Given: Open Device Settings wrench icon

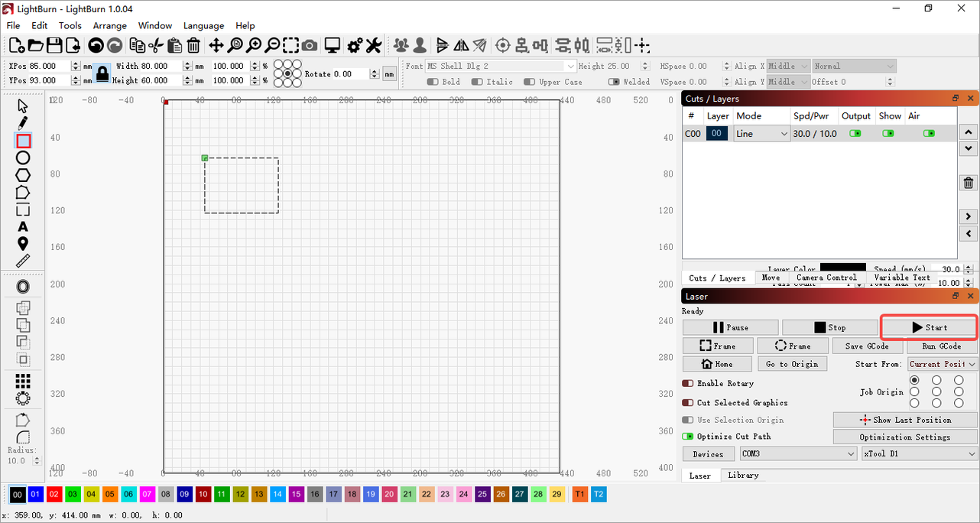Looking at the screenshot, I should [x=374, y=46].
